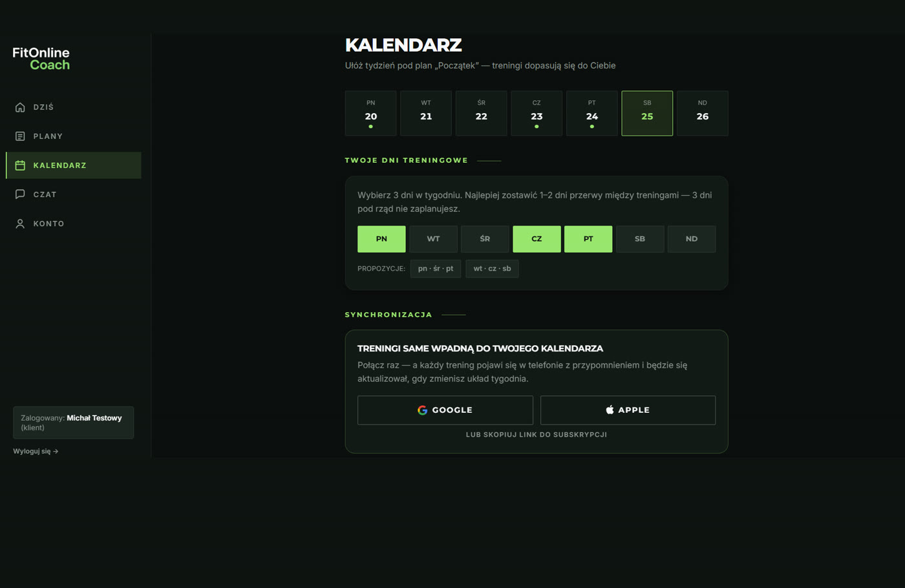Disable CZ training day

click(x=537, y=239)
